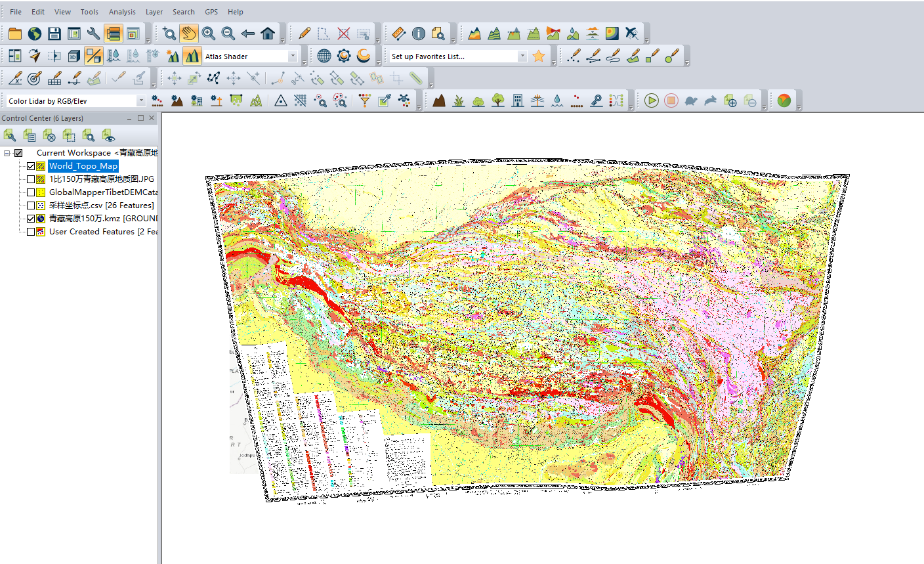
Task: Uncheck the World_Topo_Map layer checkbox
Action: point(31,166)
